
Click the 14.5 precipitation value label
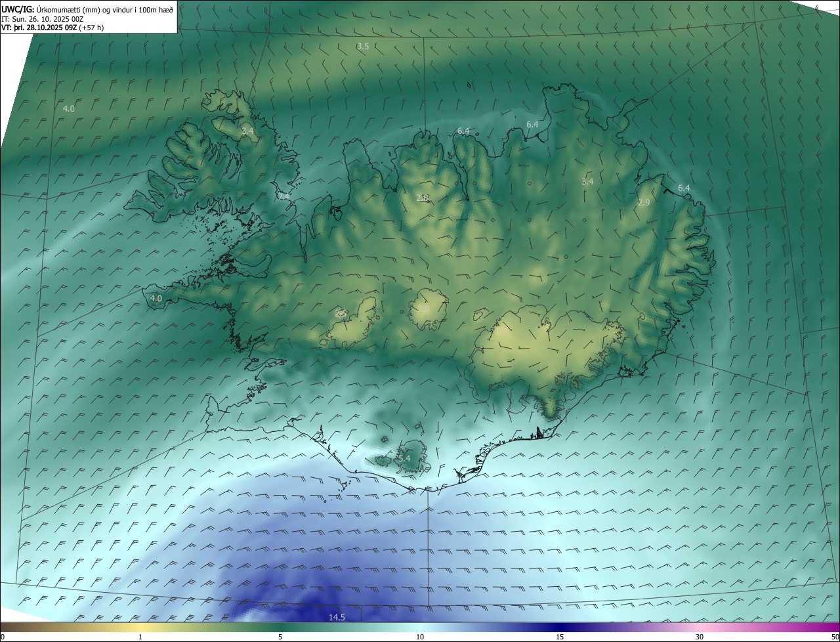pyautogui.click(x=337, y=617)
